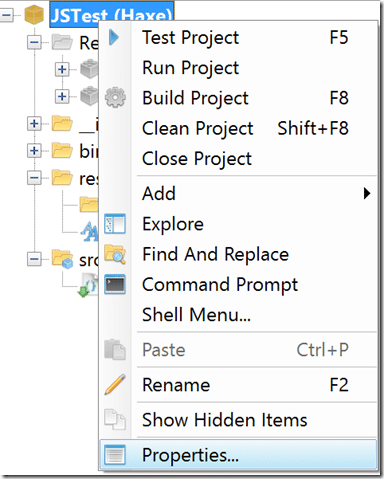Collapse the References folder in the tree

click(34, 42)
